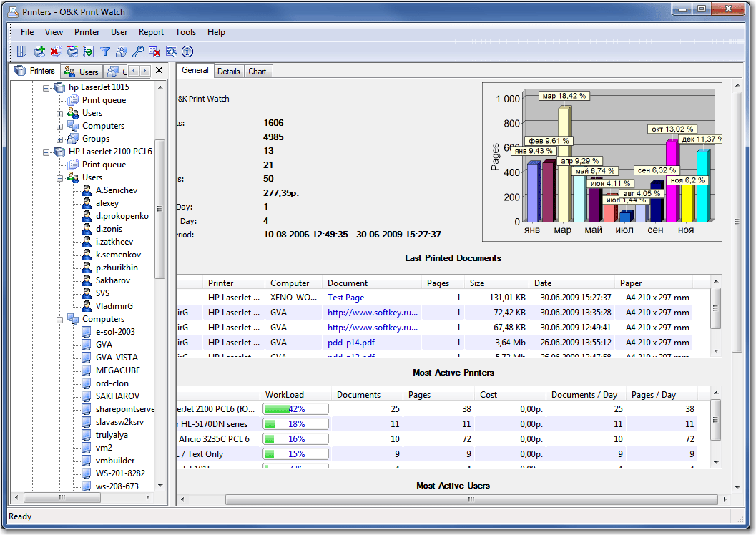Screen dimensions: 756x535
Task: Click the users group toolbar icon
Action: 122,51
